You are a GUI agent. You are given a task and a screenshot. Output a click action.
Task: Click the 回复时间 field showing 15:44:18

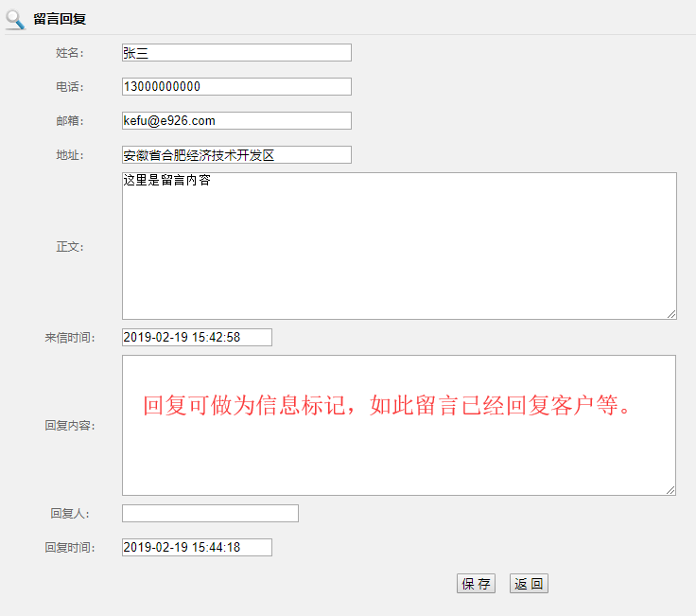(197, 548)
